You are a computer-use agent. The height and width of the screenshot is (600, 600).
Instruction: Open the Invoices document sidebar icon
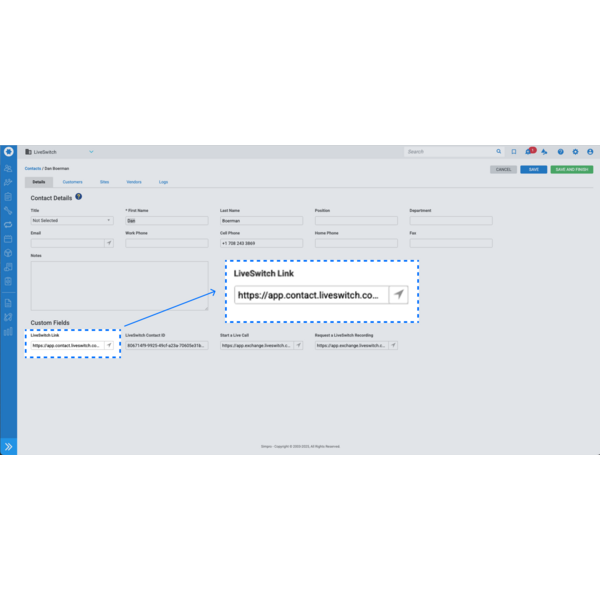pyautogui.click(x=8, y=303)
